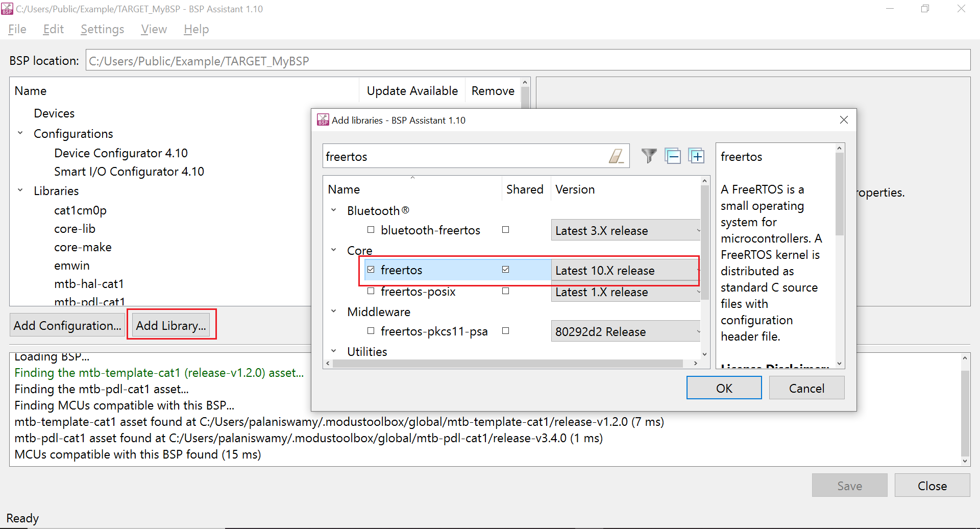Cancel the Add libraries dialog

[x=806, y=388]
